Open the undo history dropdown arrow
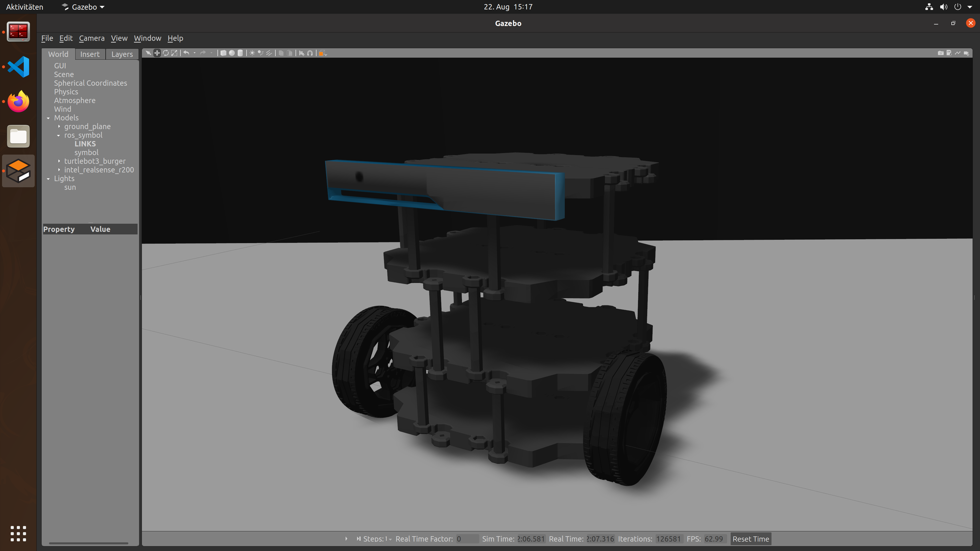This screenshot has height=551, width=980. (x=194, y=53)
